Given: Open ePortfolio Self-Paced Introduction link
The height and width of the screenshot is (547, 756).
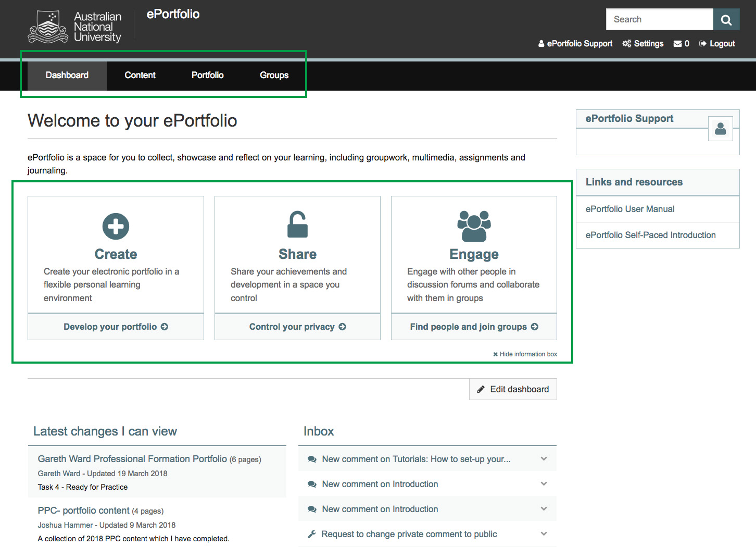Looking at the screenshot, I should (x=650, y=235).
